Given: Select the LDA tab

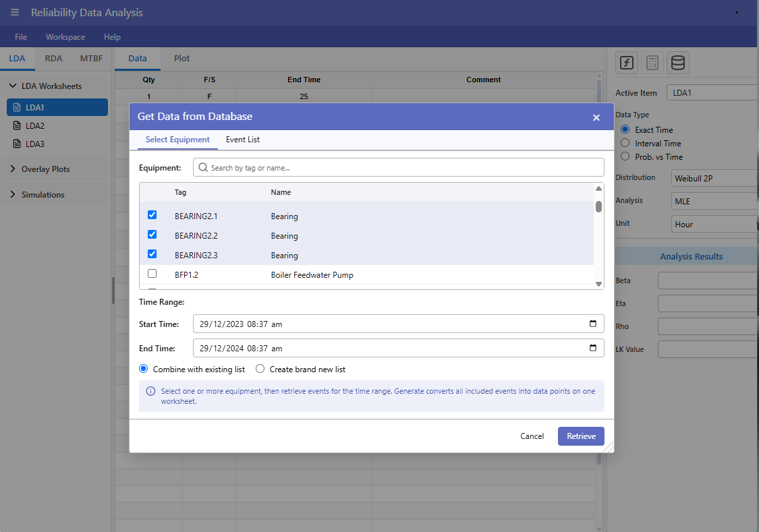Looking at the screenshot, I should click(x=17, y=59).
